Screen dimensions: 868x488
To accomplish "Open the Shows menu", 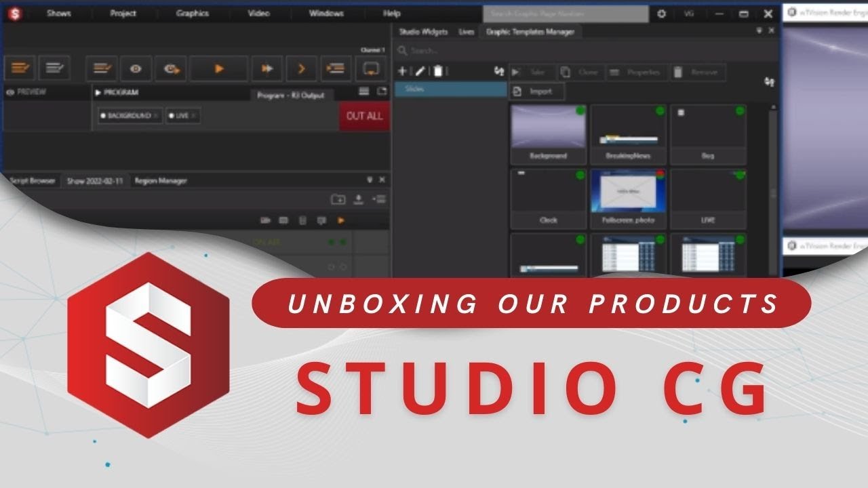I will (59, 14).
